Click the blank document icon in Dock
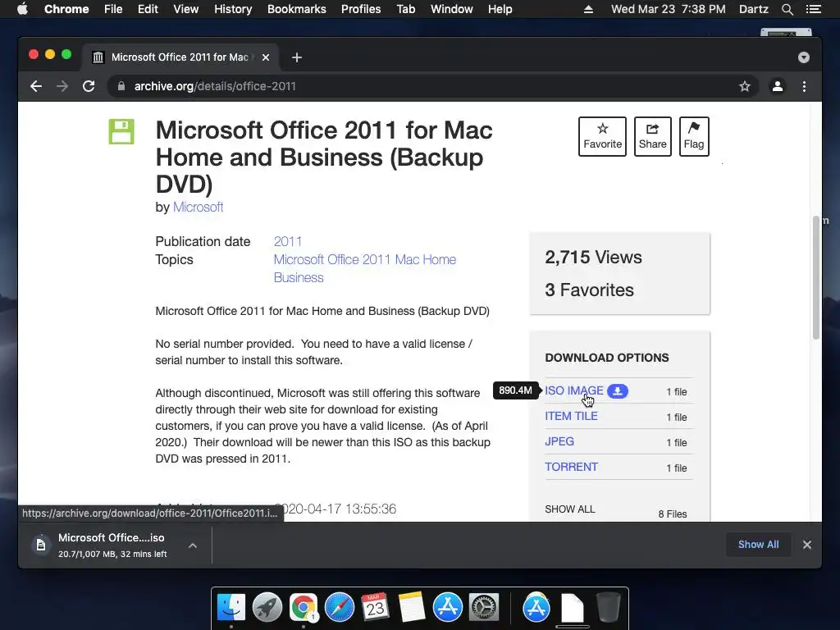The height and width of the screenshot is (630, 840). click(572, 607)
